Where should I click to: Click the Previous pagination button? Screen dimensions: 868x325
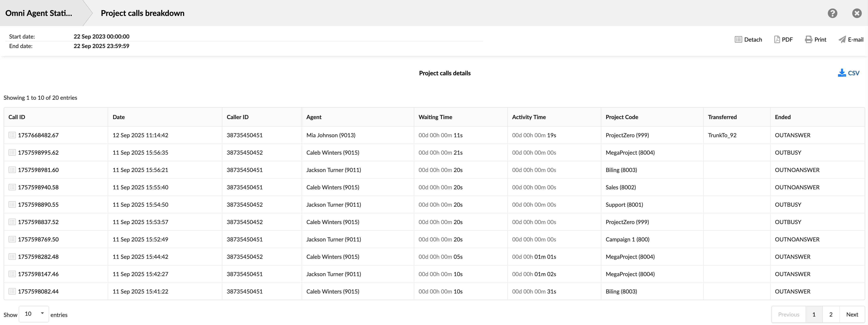click(x=789, y=314)
